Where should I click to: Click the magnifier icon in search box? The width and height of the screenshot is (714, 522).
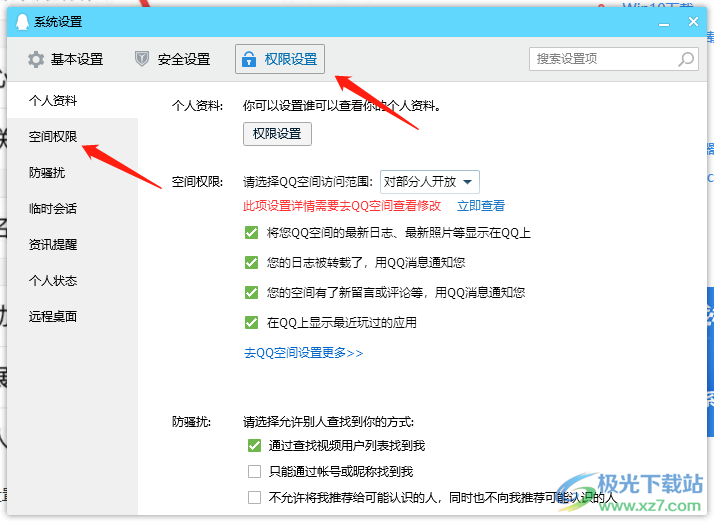click(x=686, y=59)
